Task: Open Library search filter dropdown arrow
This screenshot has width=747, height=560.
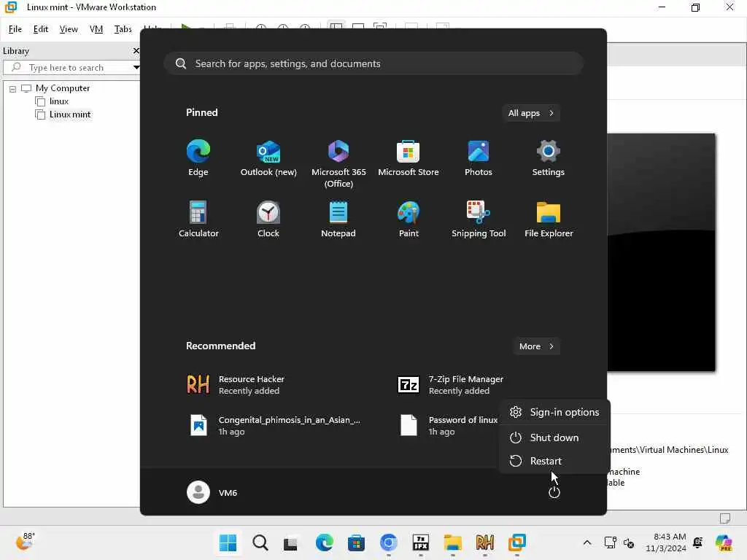Action: coord(136,68)
